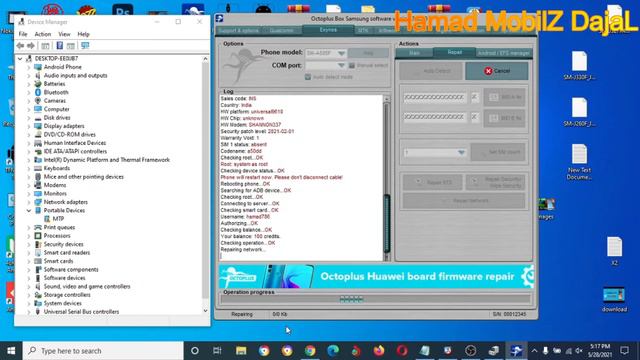Image resolution: width=640 pixels, height=360 pixels.
Task: Select the Network adapters icon
Action: click(38, 202)
